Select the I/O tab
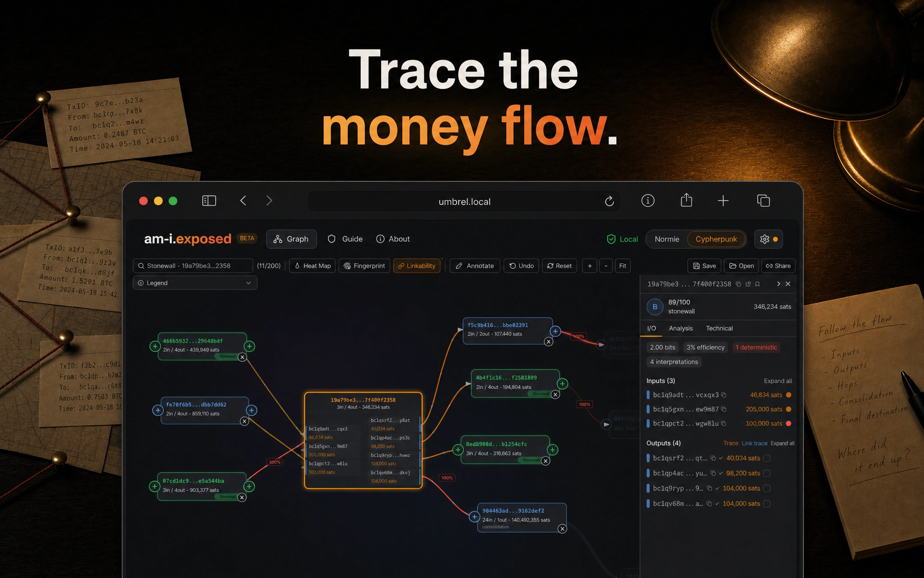The height and width of the screenshot is (578, 924). [x=651, y=328]
